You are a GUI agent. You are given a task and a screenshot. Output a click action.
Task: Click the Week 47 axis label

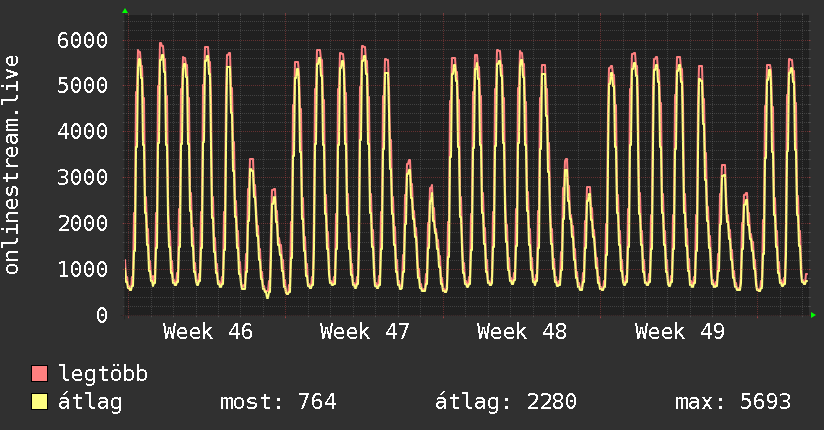click(x=365, y=332)
